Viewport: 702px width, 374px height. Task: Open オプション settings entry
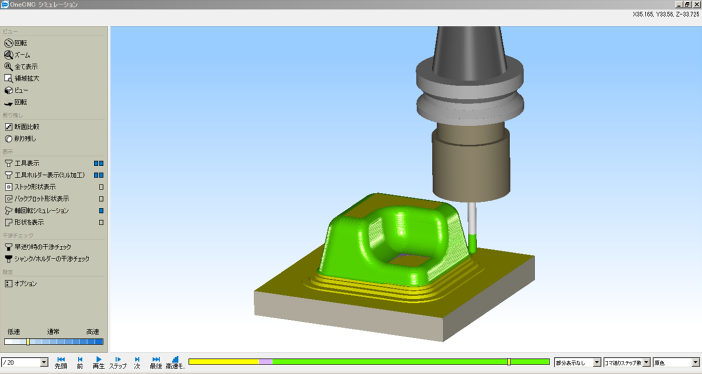[21, 284]
